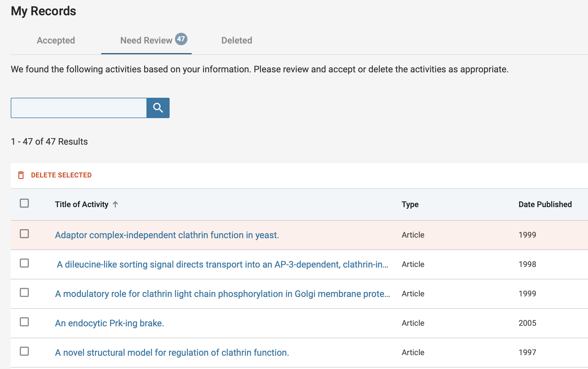Screen dimensions: 588x369
Task: Sort by Date Published column header
Action: [545, 204]
